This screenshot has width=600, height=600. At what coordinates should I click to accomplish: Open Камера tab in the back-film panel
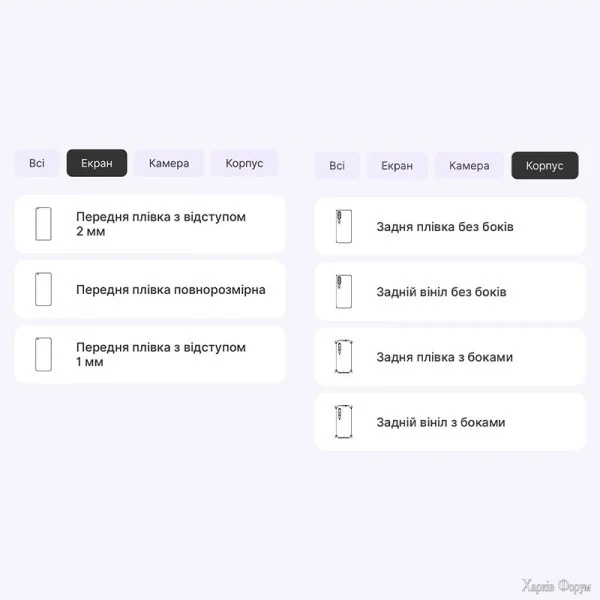coord(469,166)
